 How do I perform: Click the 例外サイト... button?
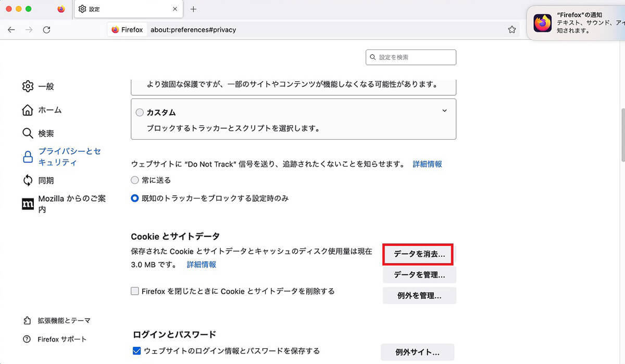[418, 352]
